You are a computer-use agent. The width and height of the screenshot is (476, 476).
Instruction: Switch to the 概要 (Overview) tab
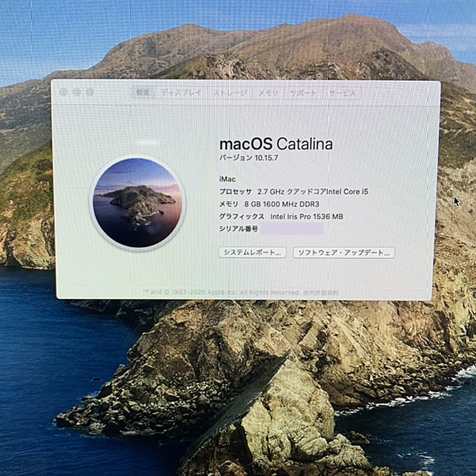pos(142,93)
